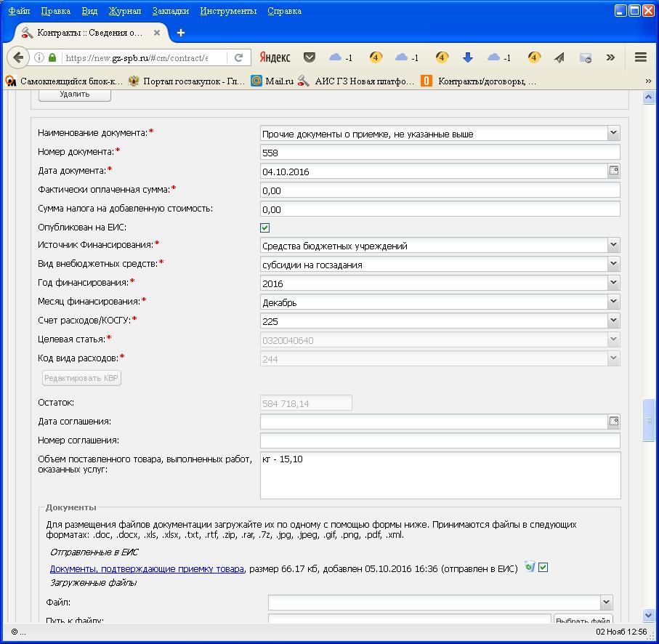Expand the Год финансирования dropdown

614,283
